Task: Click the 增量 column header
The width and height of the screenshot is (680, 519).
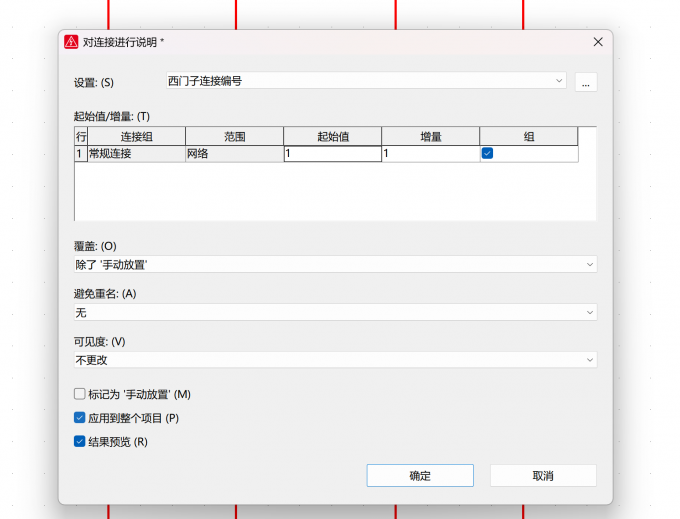Action: click(x=431, y=137)
